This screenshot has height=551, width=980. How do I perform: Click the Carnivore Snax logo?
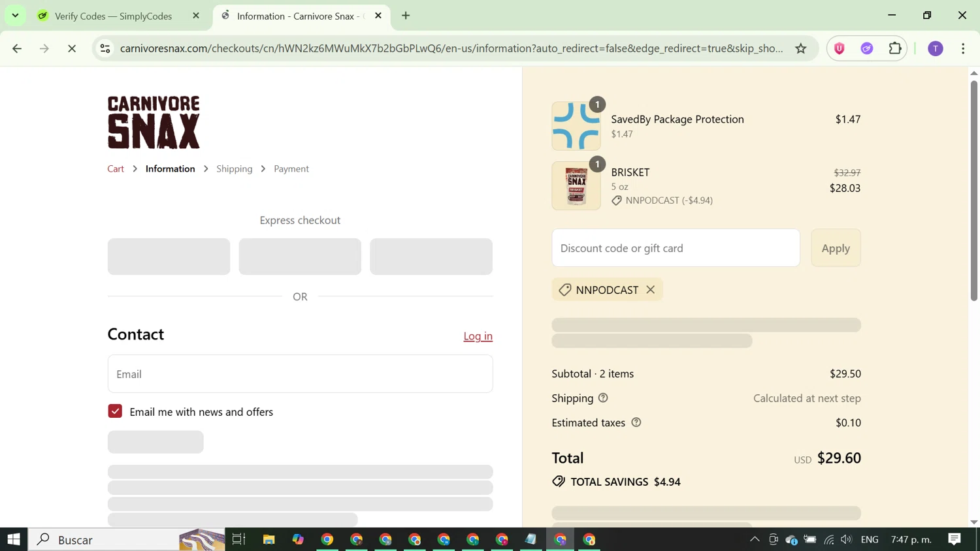(x=154, y=122)
